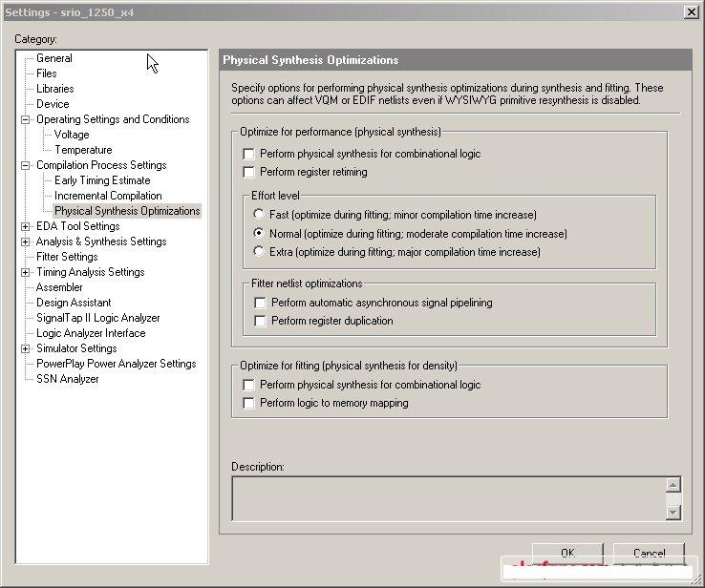Collapse the Compilation Process Settings node
Image resolution: width=705 pixels, height=588 pixels.
click(26, 165)
